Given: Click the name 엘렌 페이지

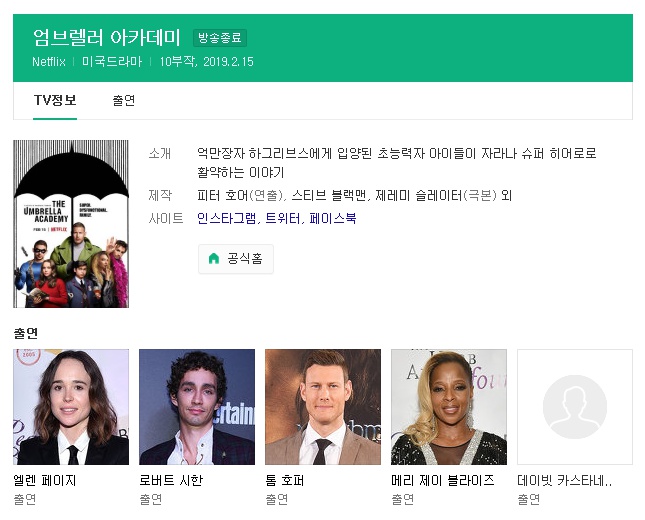Looking at the screenshot, I should coord(45,481).
